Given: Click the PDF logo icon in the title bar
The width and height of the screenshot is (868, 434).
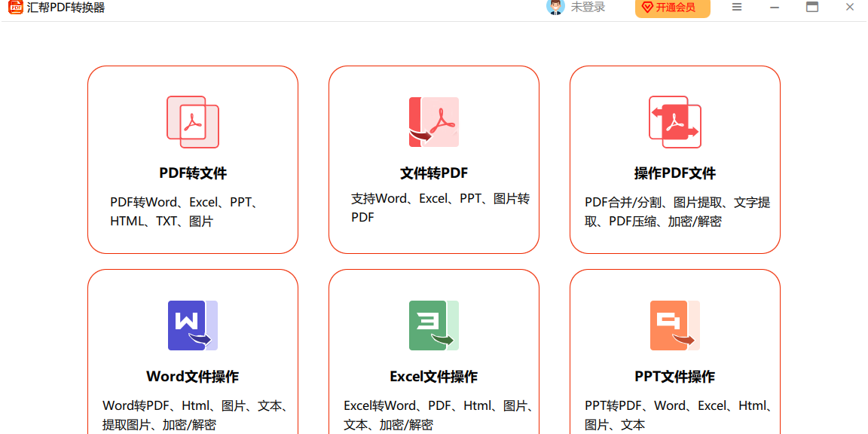Looking at the screenshot, I should click(x=14, y=8).
